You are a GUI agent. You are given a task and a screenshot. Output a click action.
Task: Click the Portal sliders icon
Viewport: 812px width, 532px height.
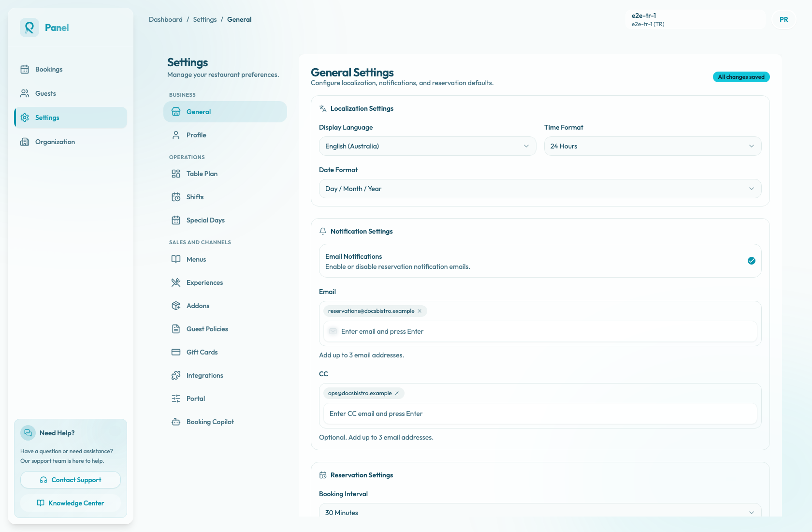(x=176, y=399)
